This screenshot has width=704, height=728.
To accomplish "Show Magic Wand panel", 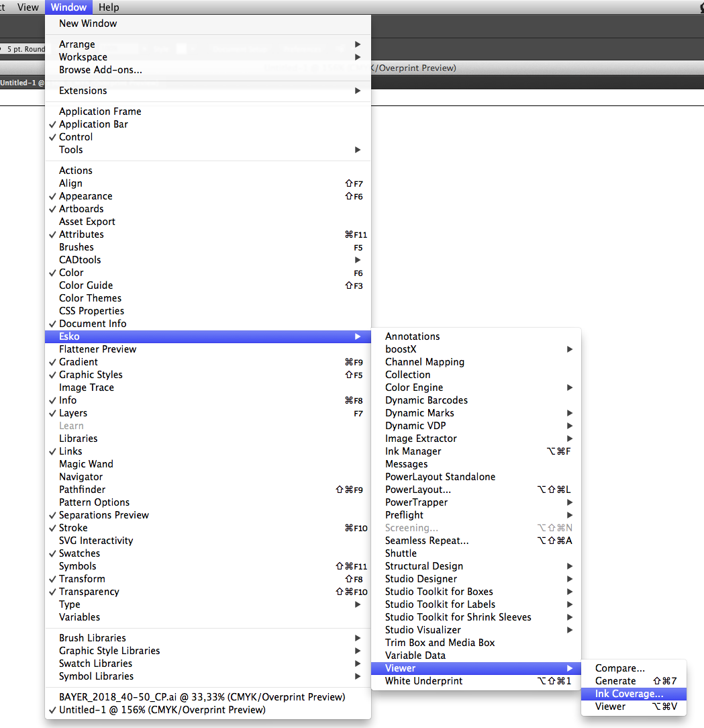I will point(208,464).
